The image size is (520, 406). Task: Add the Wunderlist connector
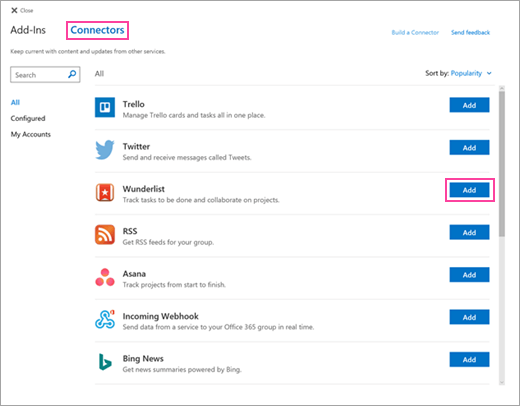point(469,190)
